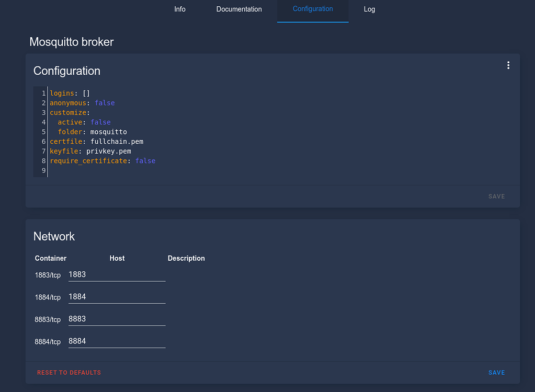Click the '8884/tcp' container label
Viewport: 535px width, 392px height.
pyautogui.click(x=48, y=341)
